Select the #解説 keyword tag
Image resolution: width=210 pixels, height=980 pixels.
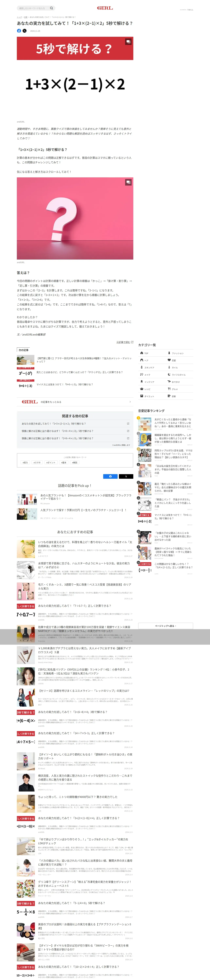tap(75, 463)
